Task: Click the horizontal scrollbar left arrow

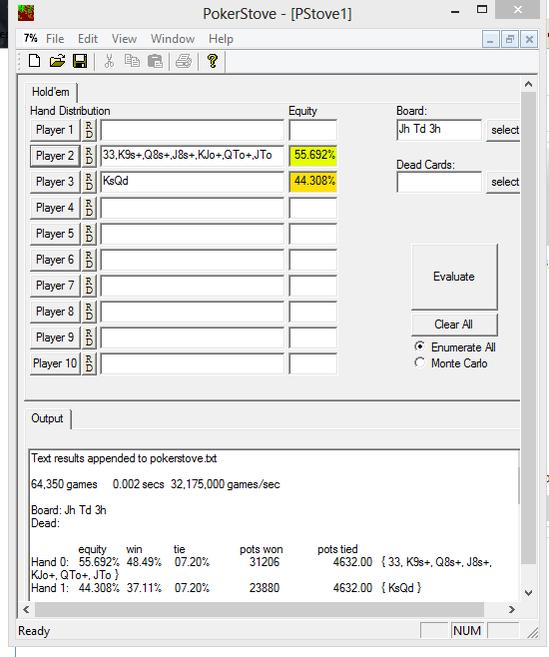Action: pyautogui.click(x=26, y=609)
